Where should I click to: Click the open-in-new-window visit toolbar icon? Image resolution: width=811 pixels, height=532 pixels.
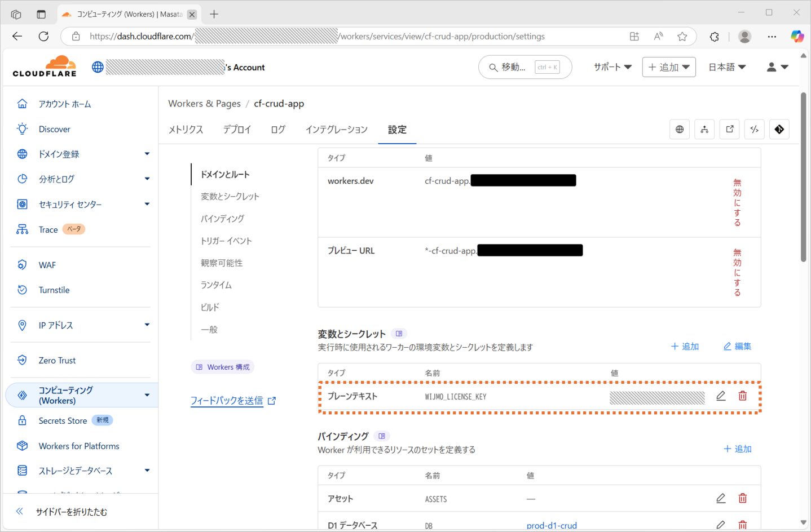(x=730, y=130)
